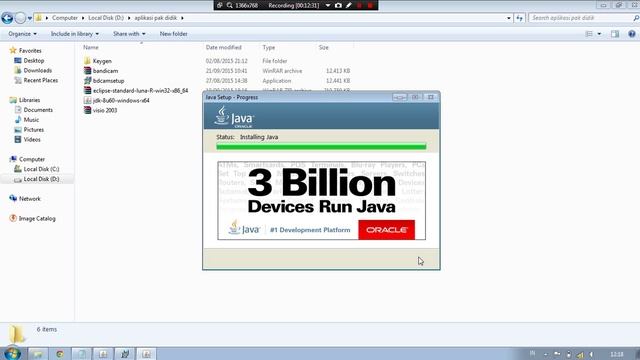Click the Bandicam pencil drawing icon
The width and height of the screenshot is (640, 360).
[x=349, y=5]
